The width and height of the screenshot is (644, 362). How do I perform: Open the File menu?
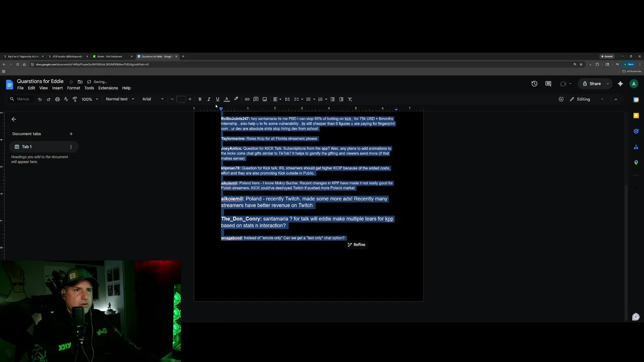coord(20,88)
